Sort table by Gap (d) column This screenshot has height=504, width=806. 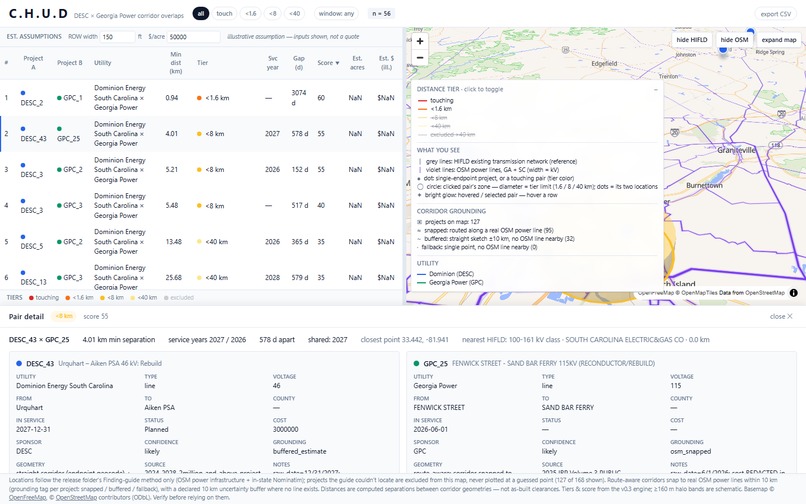pyautogui.click(x=299, y=63)
